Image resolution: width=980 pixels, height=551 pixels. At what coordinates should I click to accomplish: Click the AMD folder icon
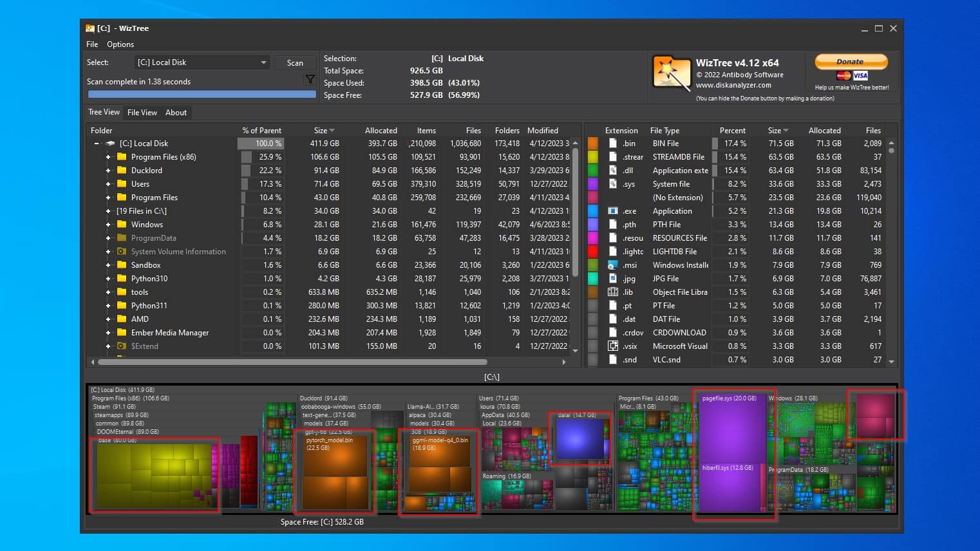tap(122, 319)
